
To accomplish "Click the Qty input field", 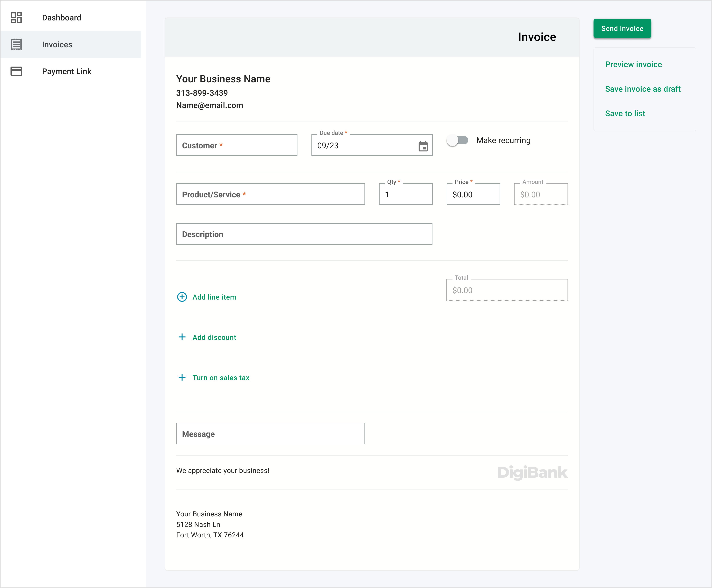I will (406, 194).
